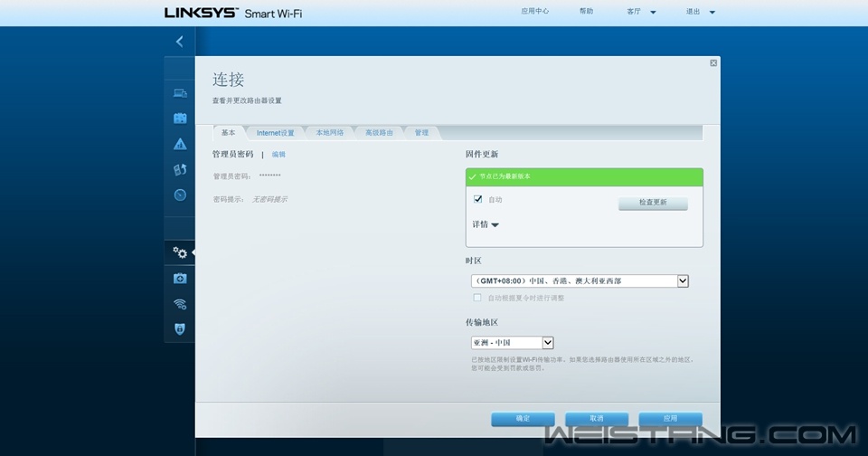The image size is (868, 456).
Task: Open the Speed Test gauge icon
Action: 180,195
